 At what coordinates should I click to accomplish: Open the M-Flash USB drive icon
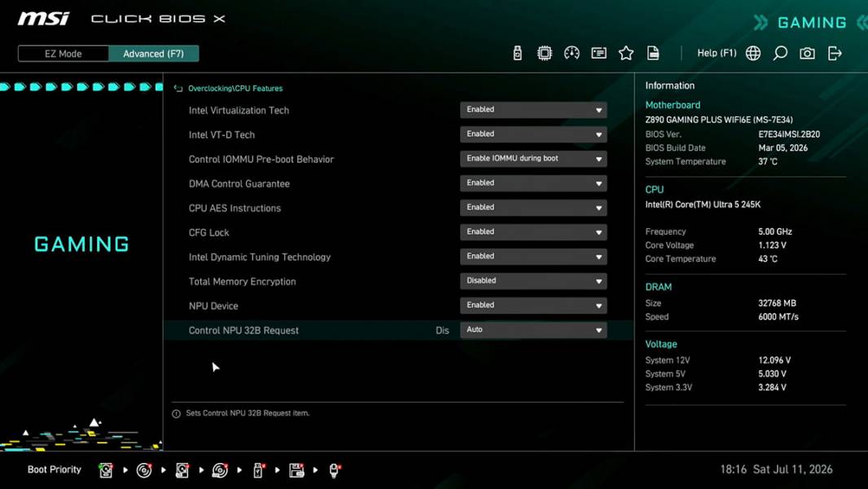[517, 53]
